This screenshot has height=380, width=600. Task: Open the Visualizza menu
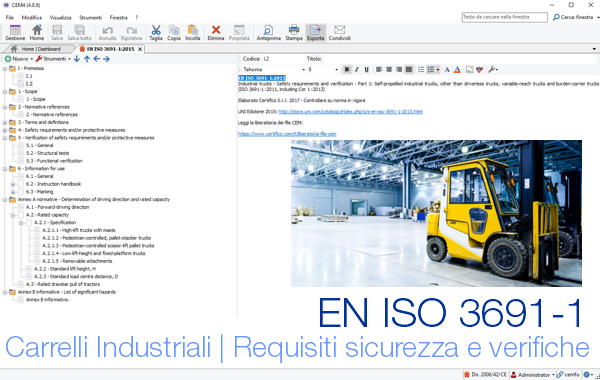(60, 18)
